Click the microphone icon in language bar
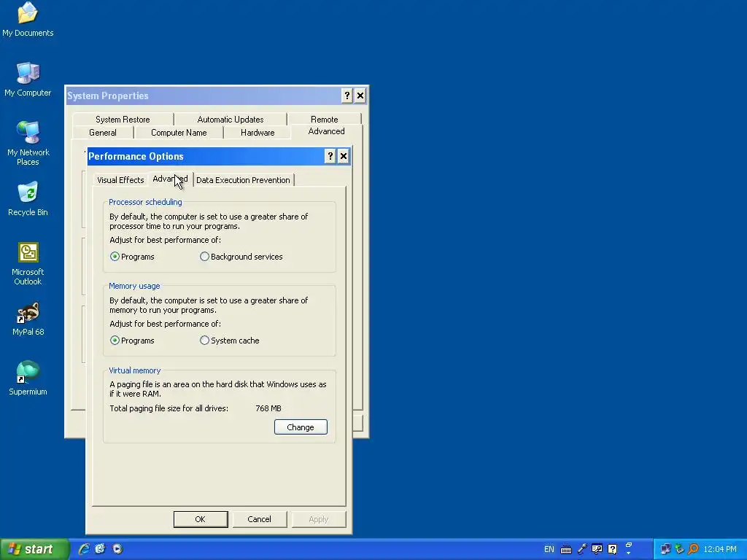 (x=581, y=550)
